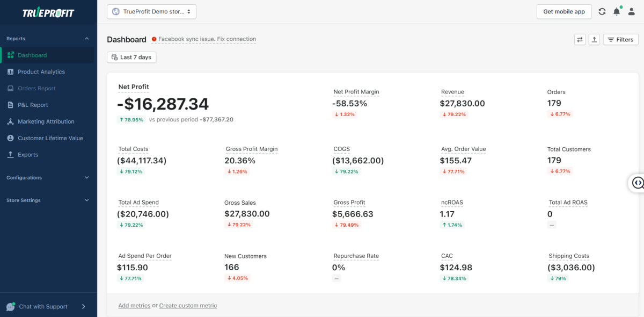Click the New Customers label
The width and height of the screenshot is (644, 317).
[245, 256]
